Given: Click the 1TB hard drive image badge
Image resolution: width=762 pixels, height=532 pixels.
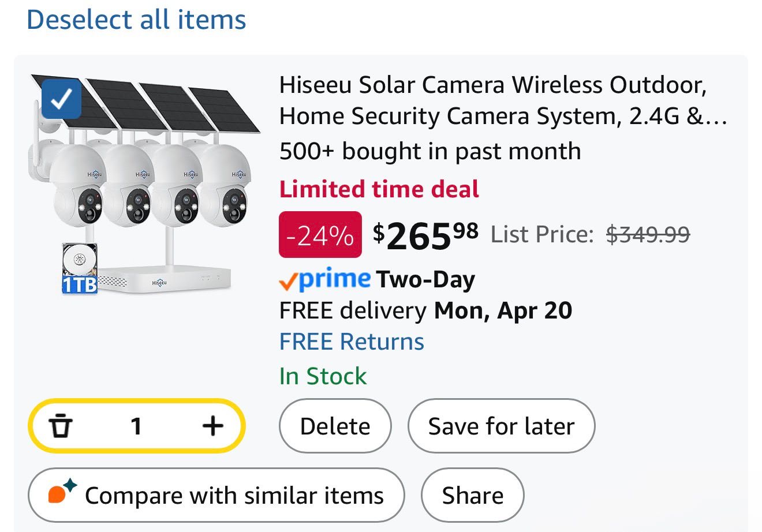Looking at the screenshot, I should (80, 269).
